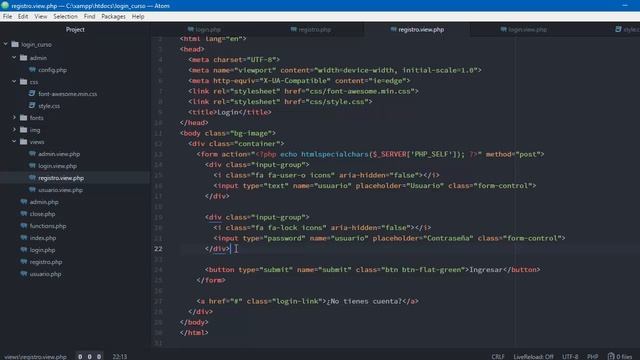Switch to the login.php tab
The width and height of the screenshot is (640, 360).
click(204, 29)
